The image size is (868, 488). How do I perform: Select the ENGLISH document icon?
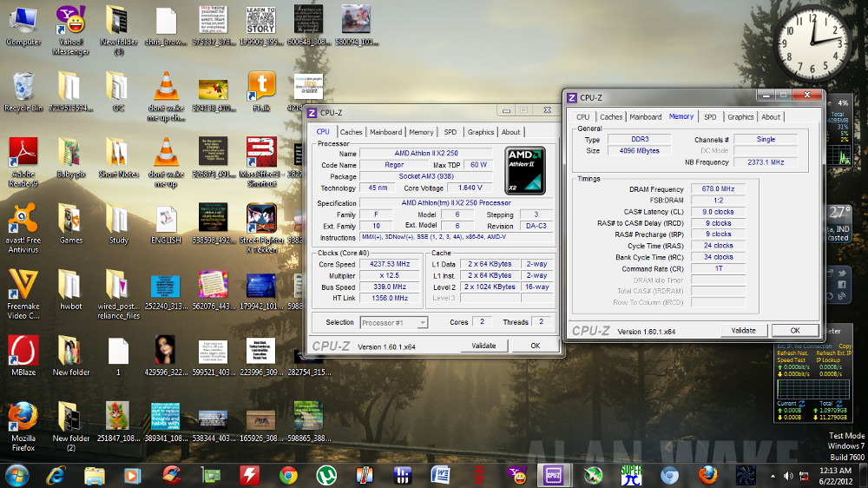pos(166,224)
